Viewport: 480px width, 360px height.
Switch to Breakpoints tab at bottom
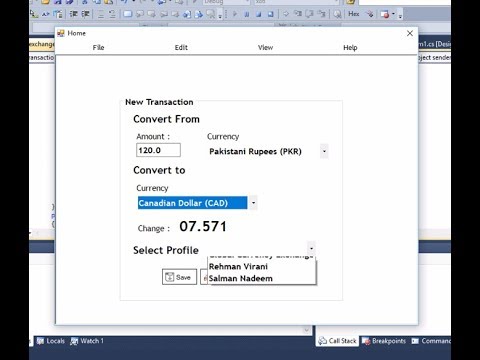384,341
